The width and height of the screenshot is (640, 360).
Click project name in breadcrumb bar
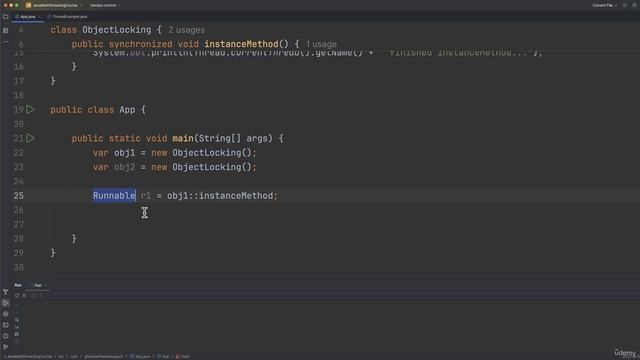pos(29,357)
